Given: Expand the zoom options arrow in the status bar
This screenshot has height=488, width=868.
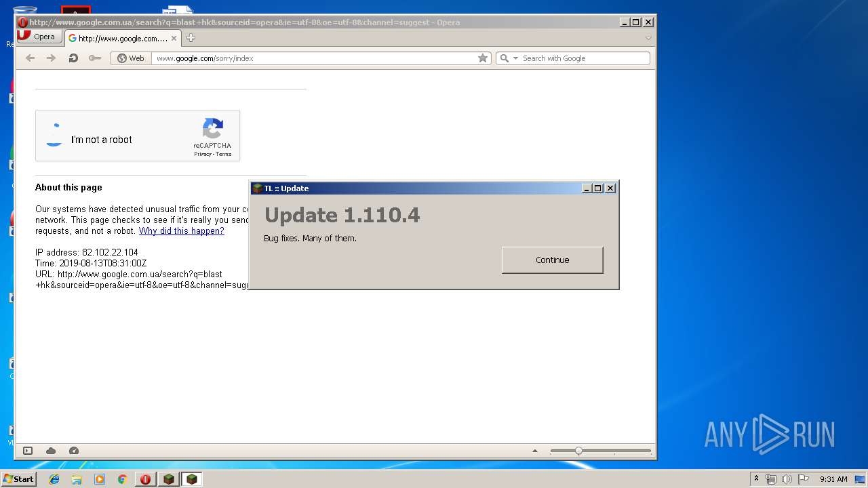Looking at the screenshot, I should click(535, 451).
